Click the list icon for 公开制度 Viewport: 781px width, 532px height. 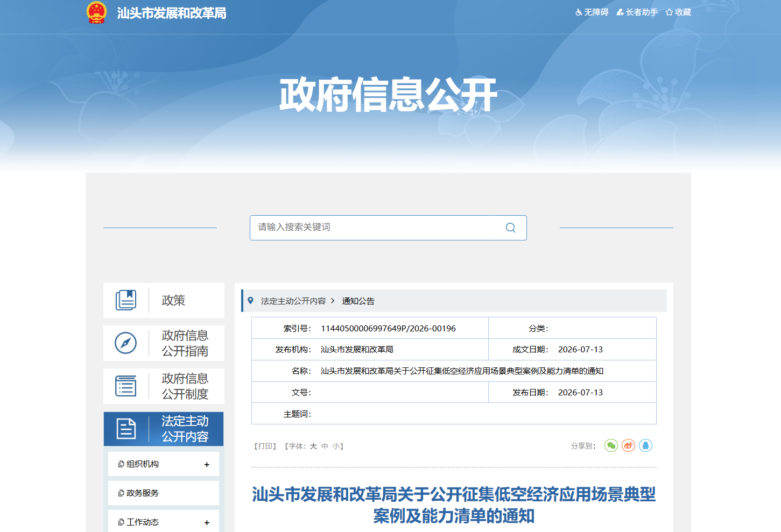(x=126, y=386)
